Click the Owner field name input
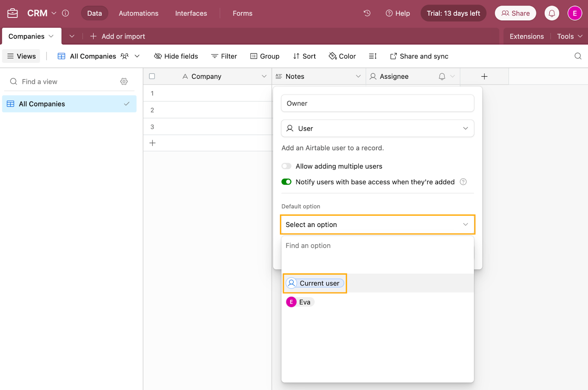Viewport: 588px width, 390px height. pyautogui.click(x=377, y=103)
